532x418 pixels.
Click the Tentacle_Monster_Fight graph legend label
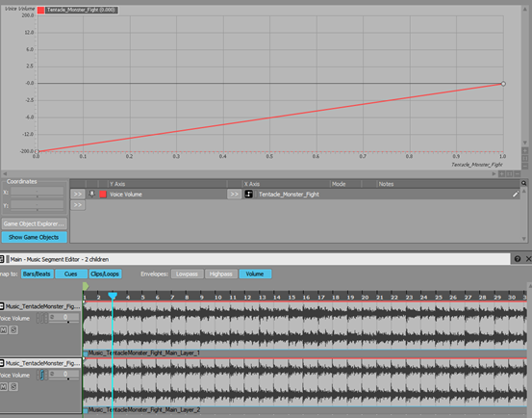pos(82,10)
